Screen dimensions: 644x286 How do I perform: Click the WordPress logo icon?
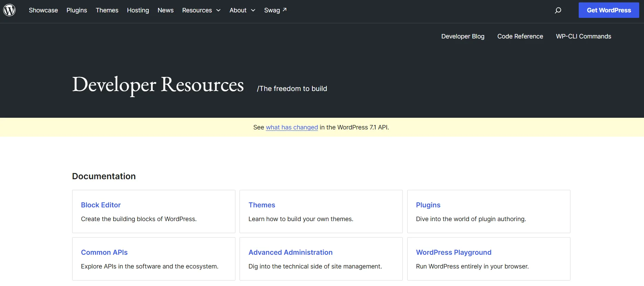9,10
